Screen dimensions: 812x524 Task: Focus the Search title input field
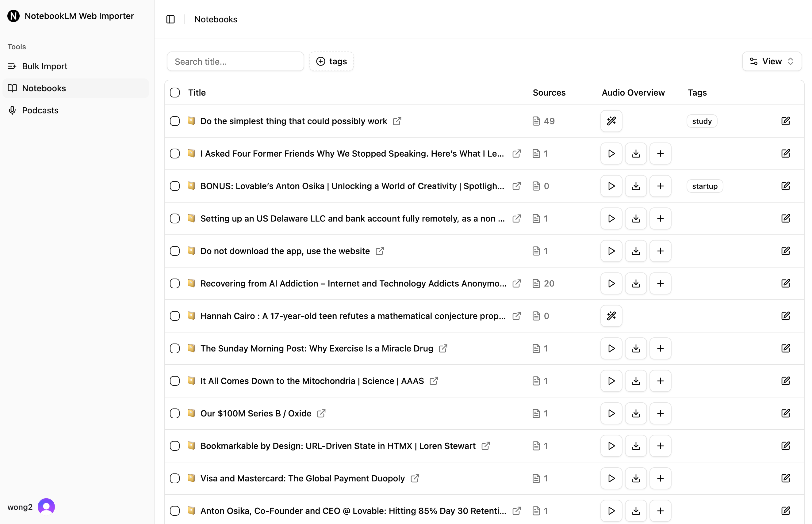(235, 61)
